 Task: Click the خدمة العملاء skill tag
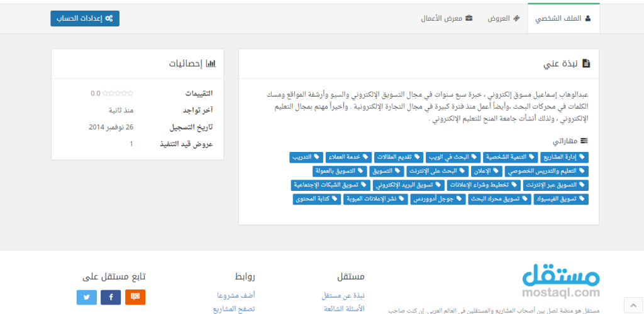(348, 158)
